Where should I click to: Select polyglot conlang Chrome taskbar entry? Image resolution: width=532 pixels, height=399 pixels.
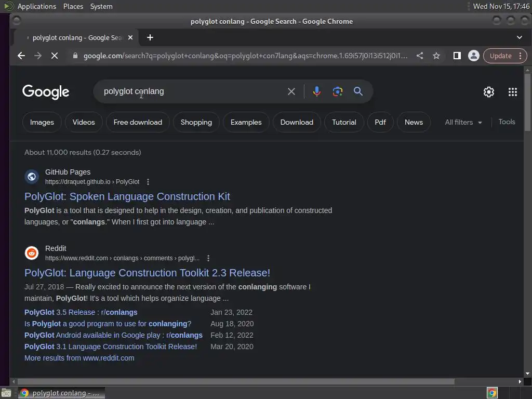click(x=62, y=393)
